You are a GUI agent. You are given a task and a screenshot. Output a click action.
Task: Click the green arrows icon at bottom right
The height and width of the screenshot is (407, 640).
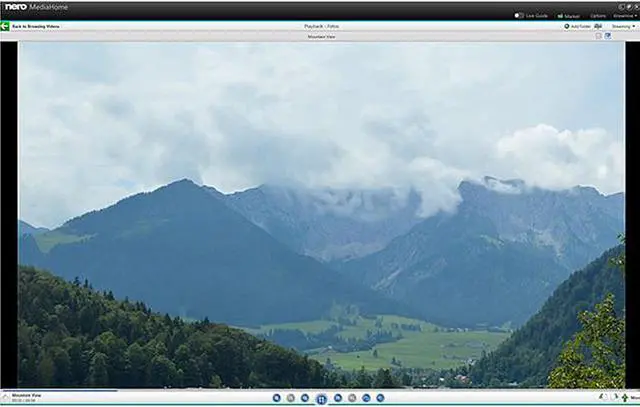point(625,398)
